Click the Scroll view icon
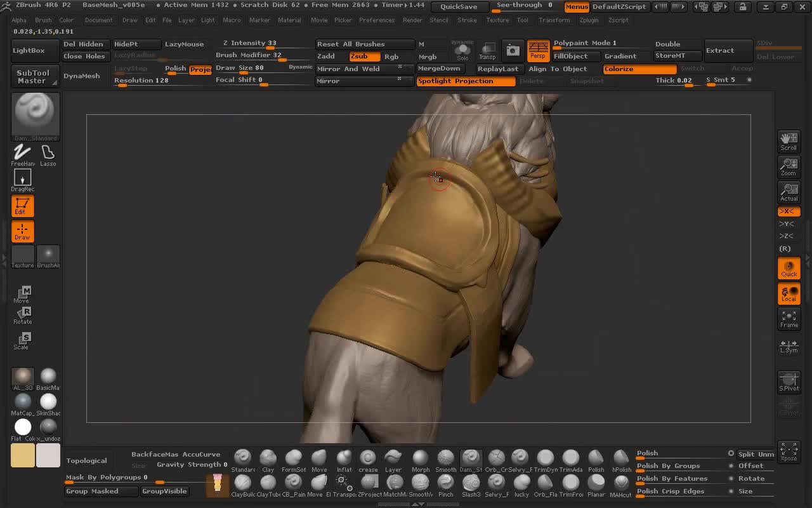 click(789, 141)
